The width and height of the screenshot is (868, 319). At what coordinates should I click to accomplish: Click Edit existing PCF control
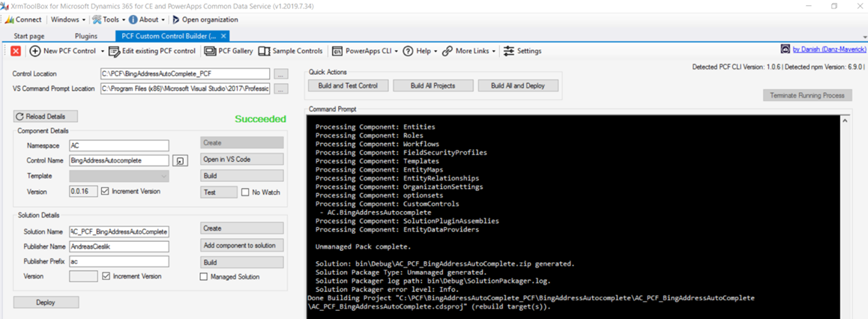pyautogui.click(x=151, y=51)
